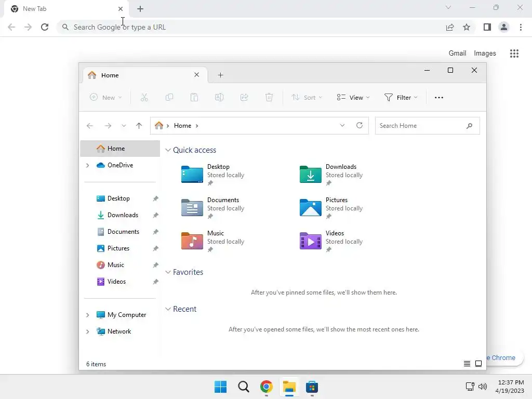Image resolution: width=532 pixels, height=399 pixels.
Task: Open the Sort dropdown
Action: pyautogui.click(x=307, y=97)
